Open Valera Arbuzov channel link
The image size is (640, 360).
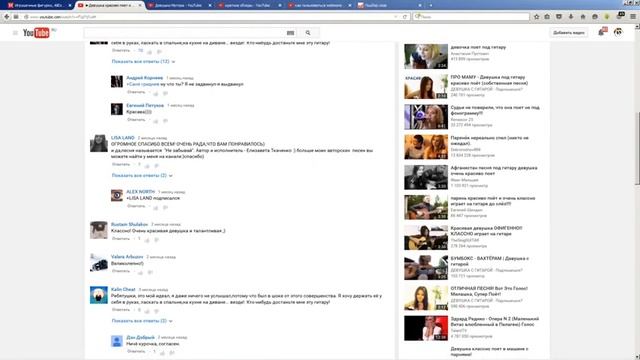pos(127,257)
